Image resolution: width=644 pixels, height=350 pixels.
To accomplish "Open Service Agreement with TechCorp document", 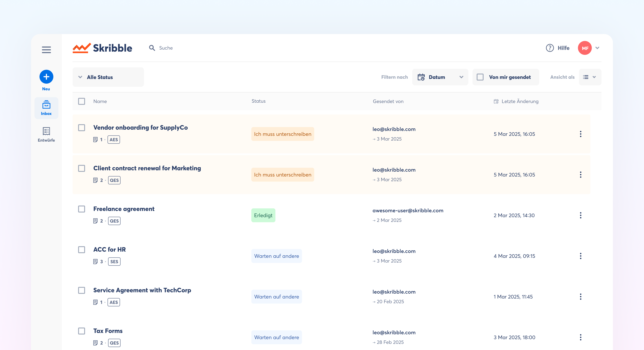I will coord(142,290).
